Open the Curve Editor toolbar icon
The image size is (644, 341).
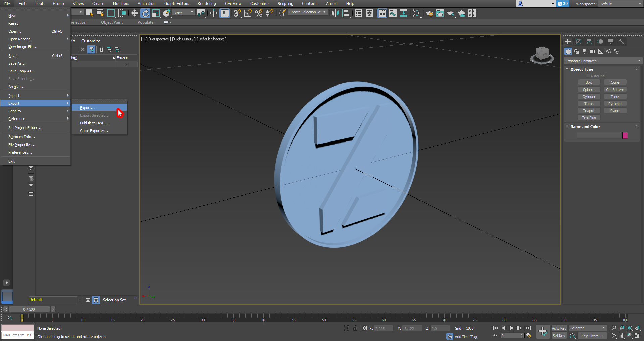pos(393,13)
